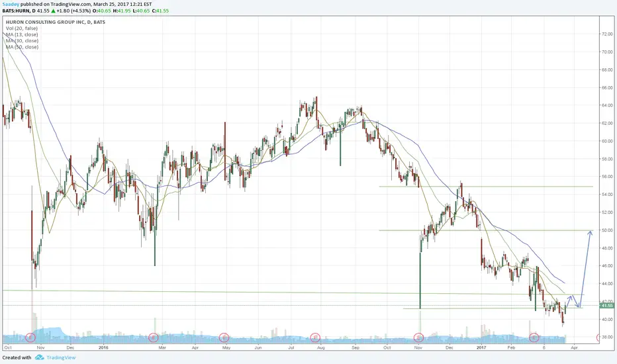Click the 50.00 price axis label
This screenshot has height=364, width=617.
pos(607,230)
